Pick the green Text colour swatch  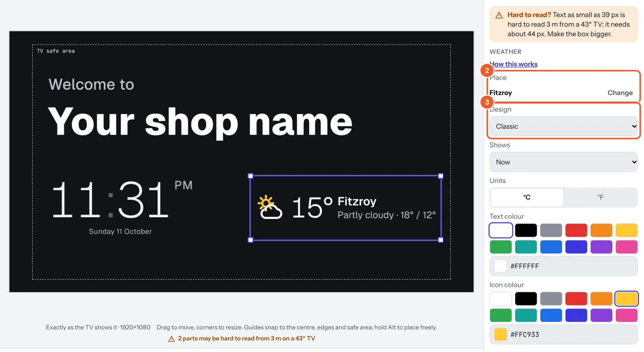coord(501,247)
